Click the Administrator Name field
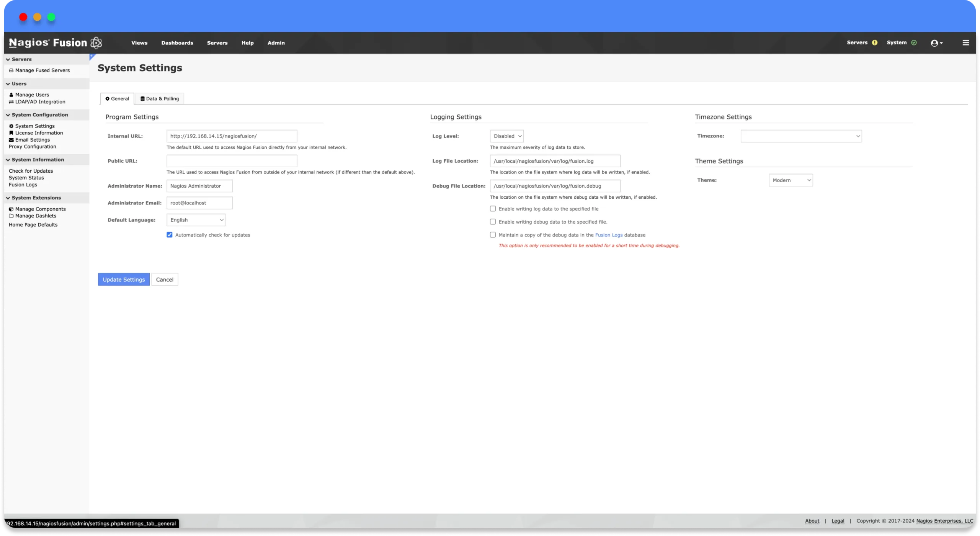The width and height of the screenshot is (980, 536). [199, 186]
